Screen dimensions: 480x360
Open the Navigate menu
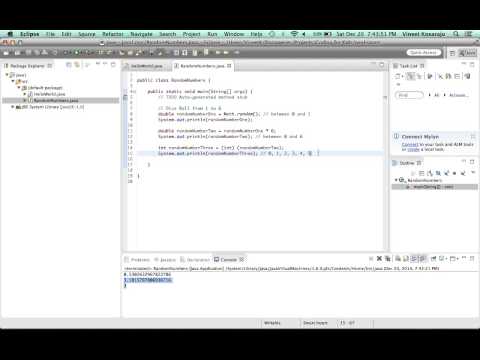(x=141, y=34)
